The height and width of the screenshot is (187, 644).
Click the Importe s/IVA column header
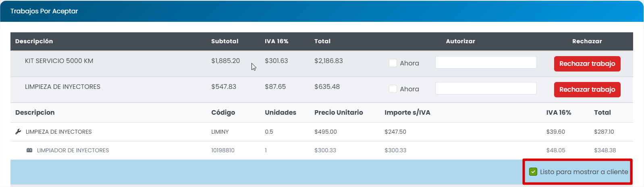pyautogui.click(x=407, y=113)
